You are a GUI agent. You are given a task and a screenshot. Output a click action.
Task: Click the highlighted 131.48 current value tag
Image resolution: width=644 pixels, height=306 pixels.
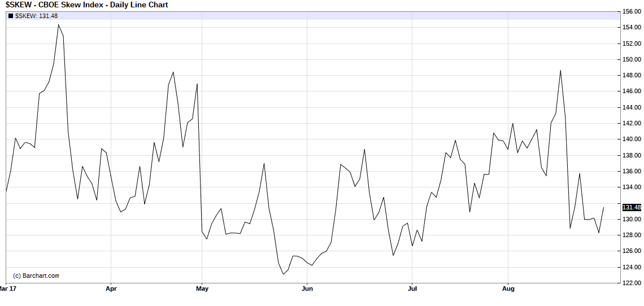[632, 207]
